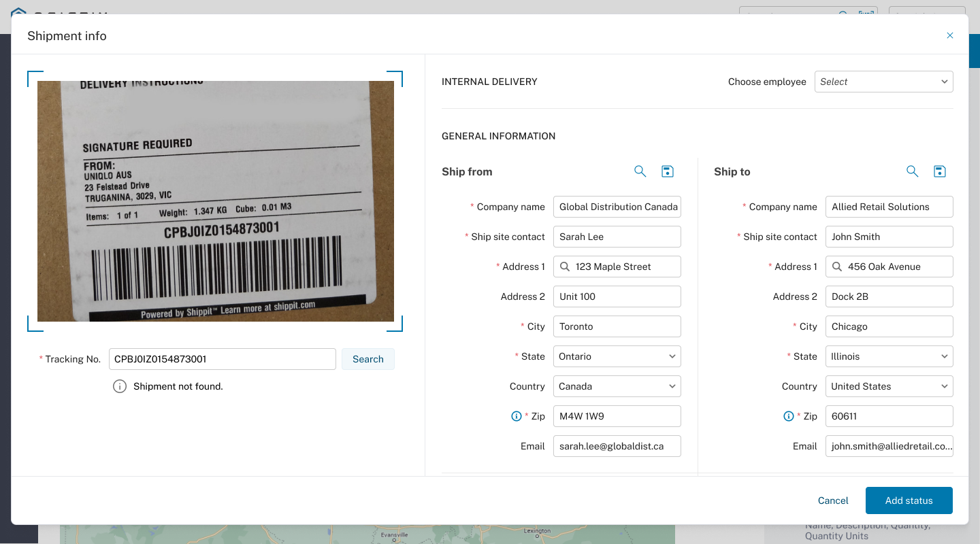Click the info icon beside Ship to Zip

[788, 416]
